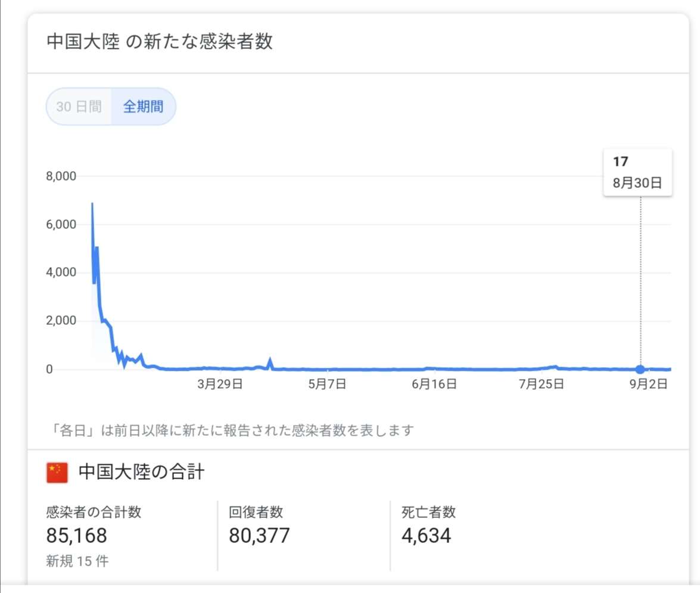Click the 死亡者数 label

[428, 512]
